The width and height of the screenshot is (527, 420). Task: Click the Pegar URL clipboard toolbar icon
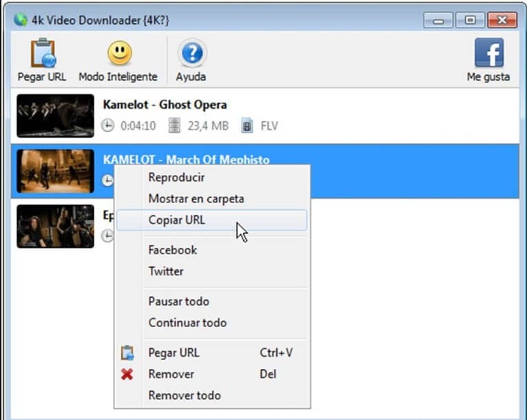[43, 53]
